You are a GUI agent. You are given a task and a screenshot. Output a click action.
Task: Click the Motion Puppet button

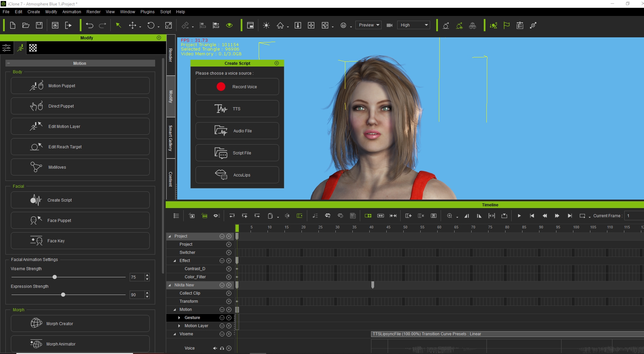(x=80, y=86)
